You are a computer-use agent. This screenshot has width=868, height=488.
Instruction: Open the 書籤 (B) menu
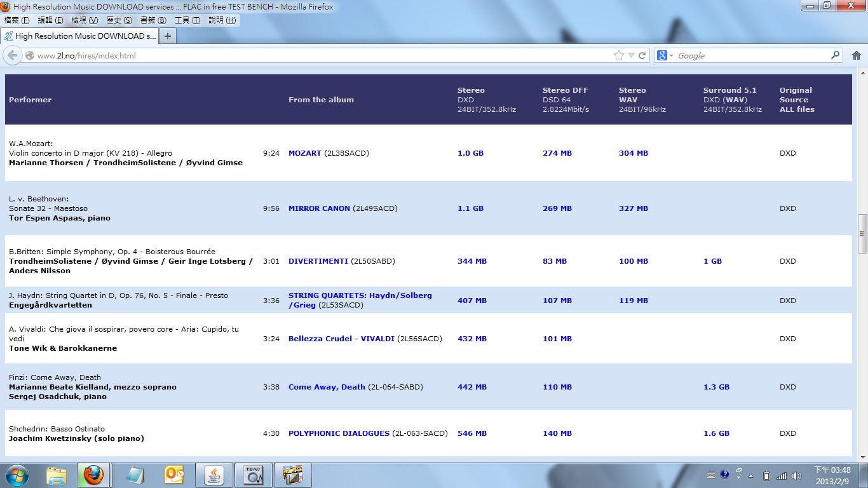click(153, 20)
